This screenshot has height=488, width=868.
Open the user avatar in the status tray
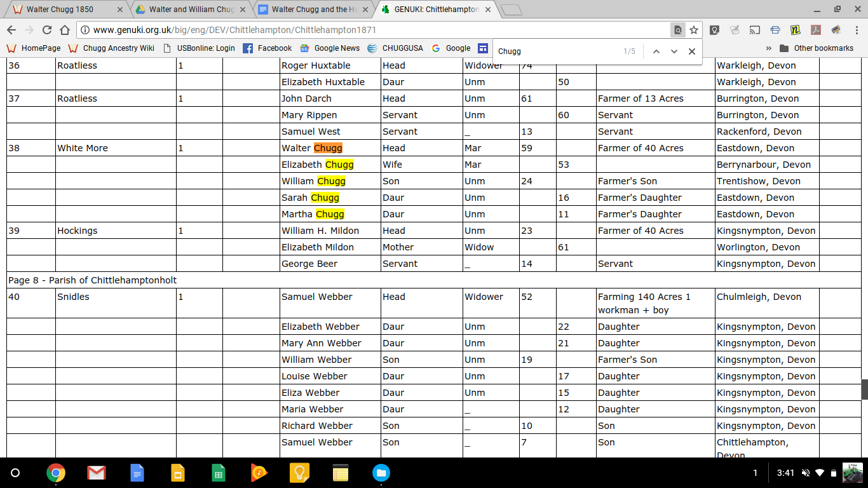[852, 473]
